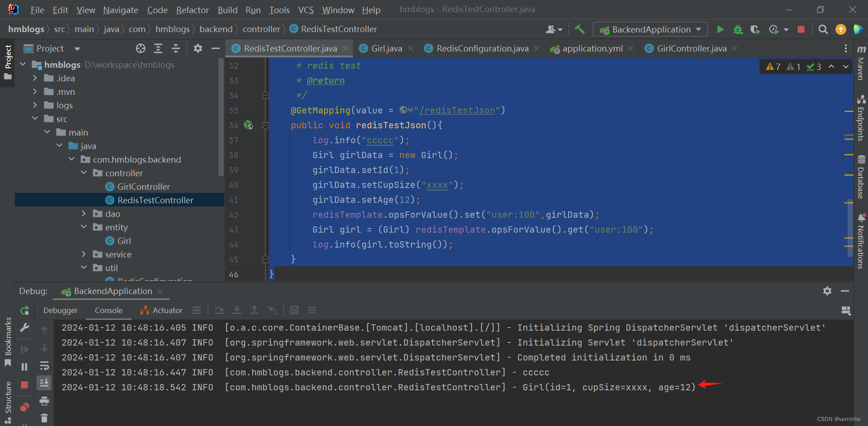Print console output via the printer icon
Image resolution: width=868 pixels, height=426 pixels.
pyautogui.click(x=44, y=401)
